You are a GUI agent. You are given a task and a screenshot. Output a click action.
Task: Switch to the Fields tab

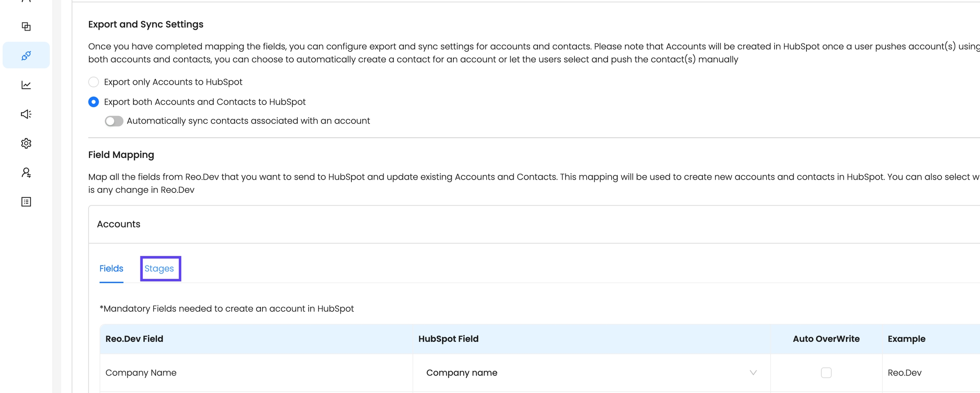[111, 269]
